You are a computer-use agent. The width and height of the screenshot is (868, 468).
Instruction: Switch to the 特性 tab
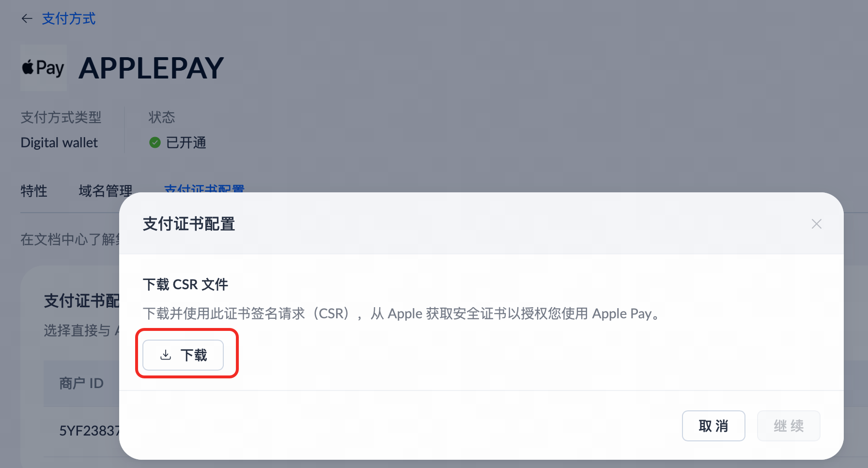pos(34,191)
